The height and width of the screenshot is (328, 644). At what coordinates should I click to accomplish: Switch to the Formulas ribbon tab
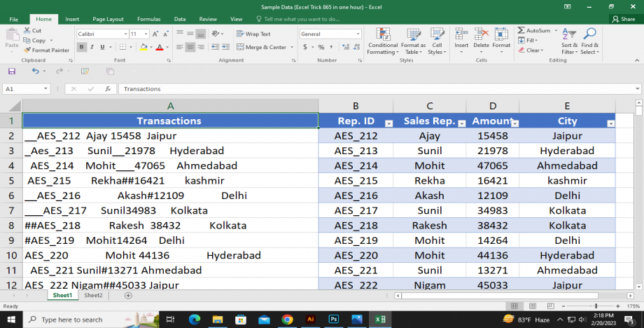(x=148, y=19)
